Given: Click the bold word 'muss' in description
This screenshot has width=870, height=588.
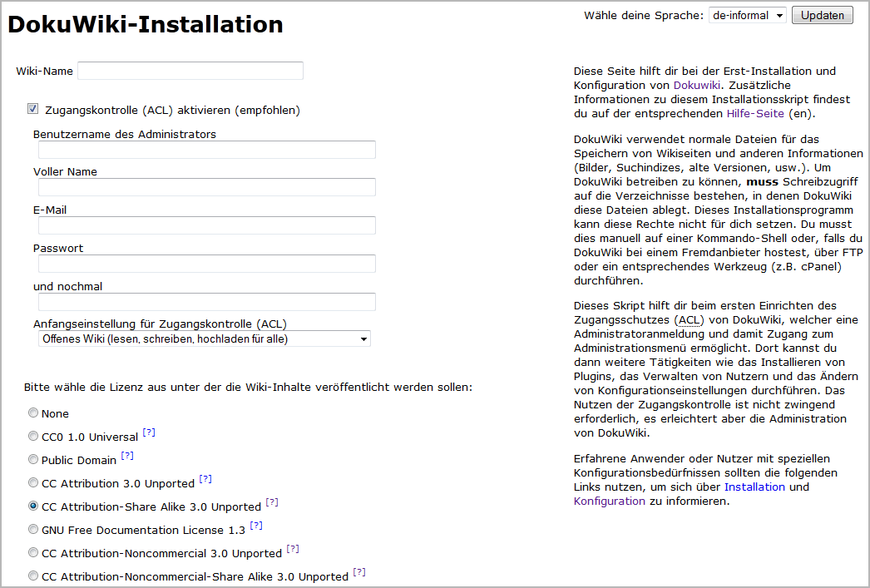Looking at the screenshot, I should coord(763,182).
